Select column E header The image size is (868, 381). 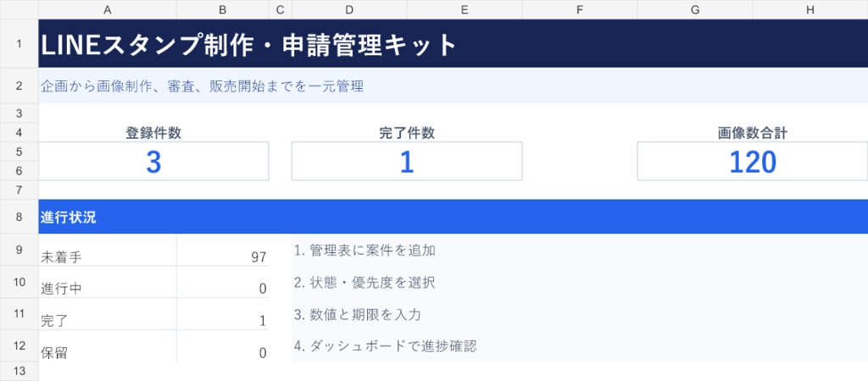click(465, 9)
